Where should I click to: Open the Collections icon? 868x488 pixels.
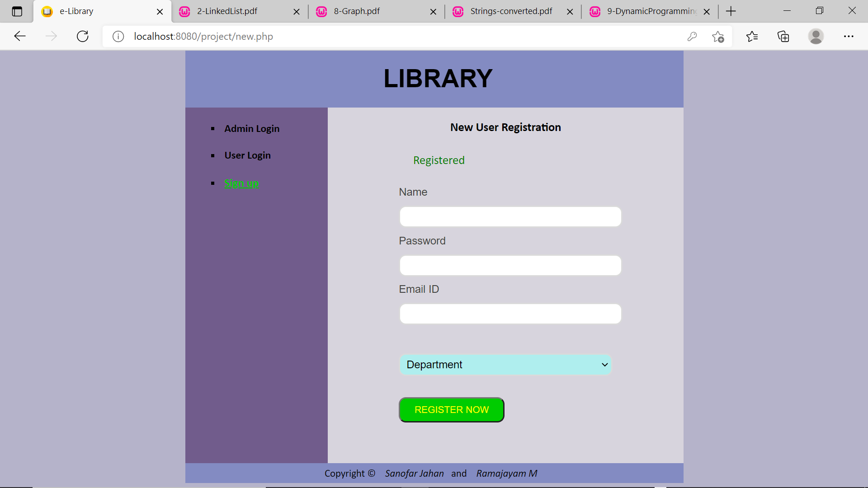click(783, 36)
